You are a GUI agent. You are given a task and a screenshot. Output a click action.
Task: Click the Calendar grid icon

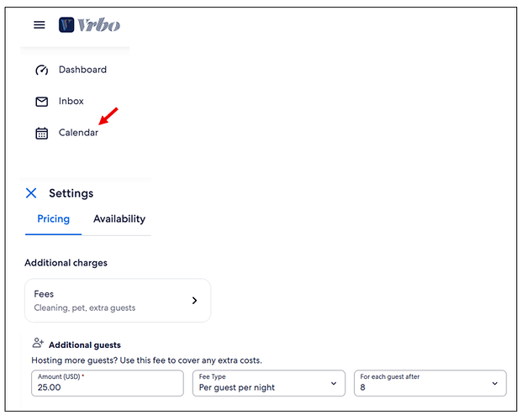point(41,133)
